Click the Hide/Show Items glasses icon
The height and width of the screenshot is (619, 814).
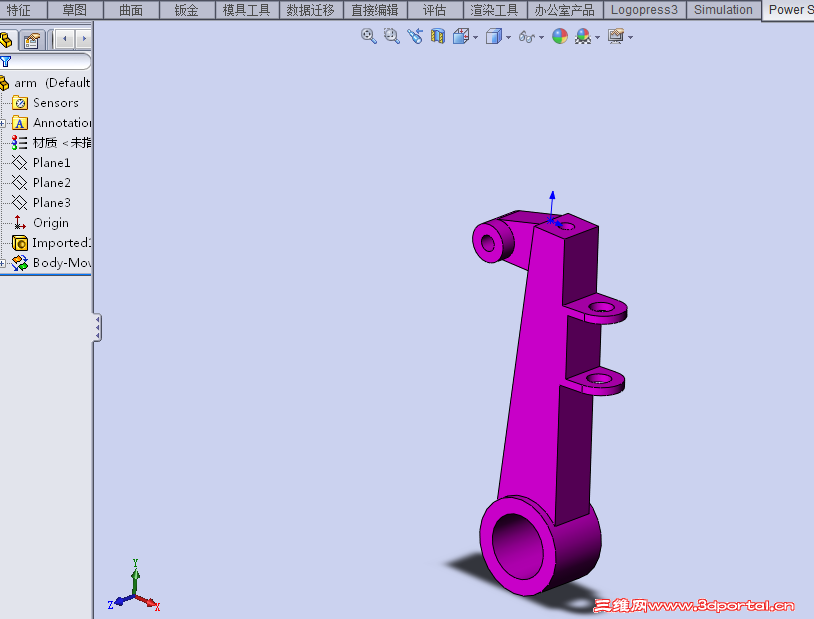526,37
